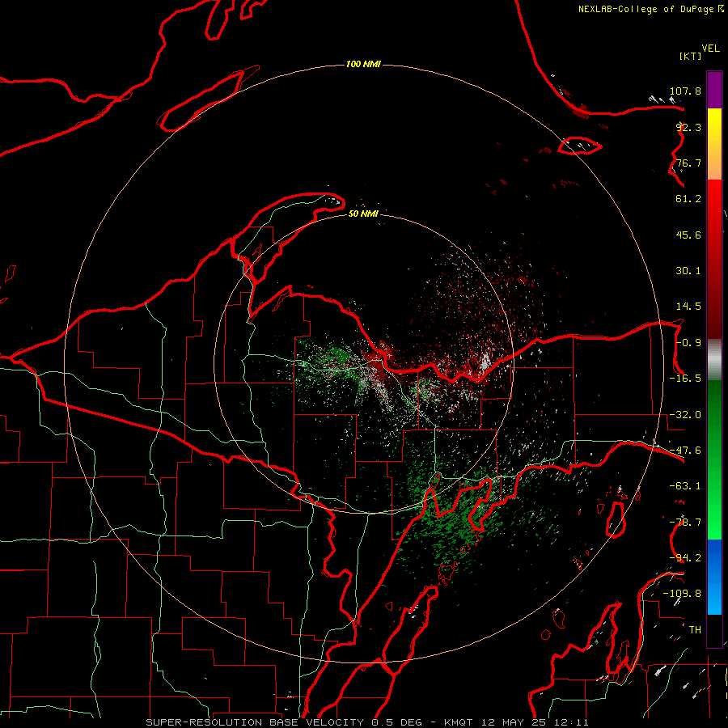This screenshot has height=728, width=728.
Task: Select the -109.8 velocity scale value
Action: pos(682,594)
